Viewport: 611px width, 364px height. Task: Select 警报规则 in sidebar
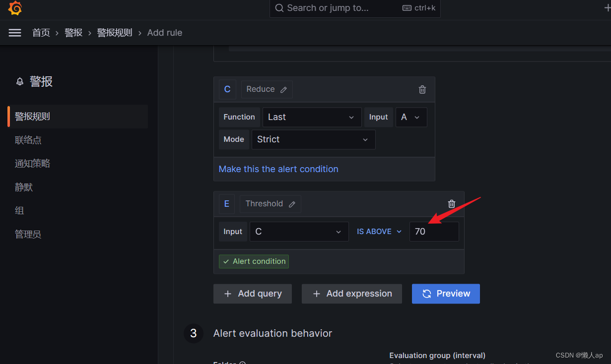coord(78,117)
